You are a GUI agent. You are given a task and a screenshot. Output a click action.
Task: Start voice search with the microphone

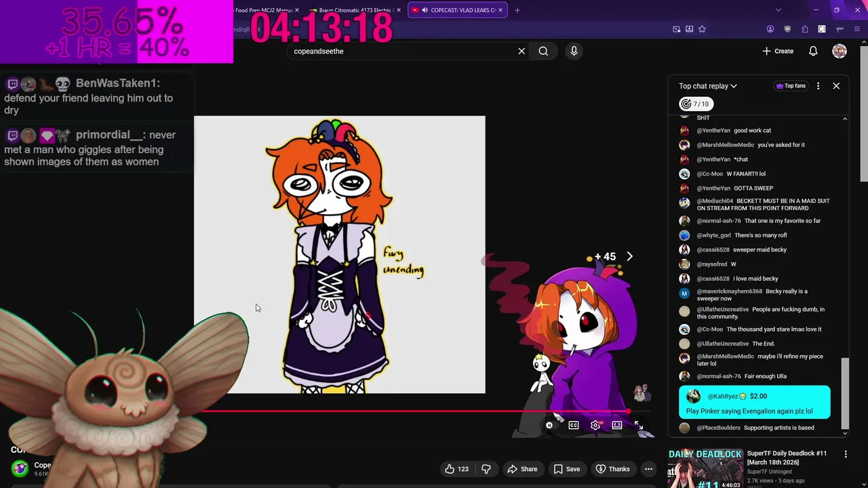pos(574,51)
